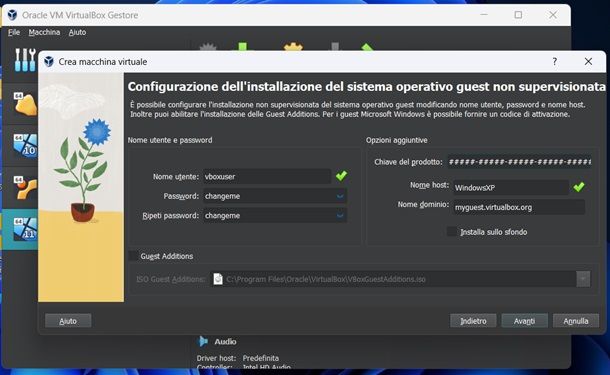Image resolution: width=610 pixels, height=375 pixels.
Task: Click the Ripeti password field
Action: click(x=274, y=216)
